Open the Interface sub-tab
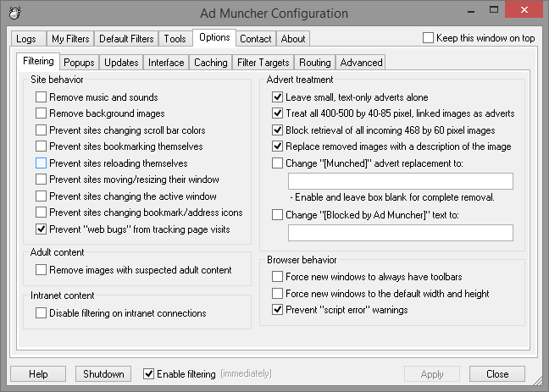 tap(166, 63)
